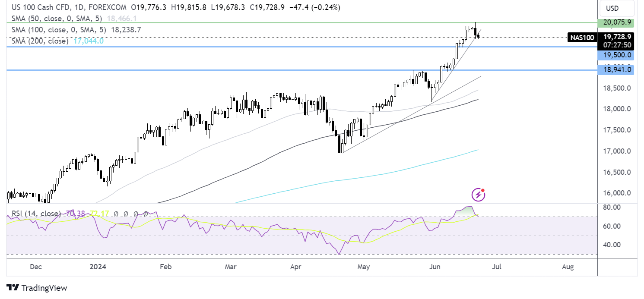Click the NAS100 symbol price tag

pyautogui.click(x=581, y=38)
